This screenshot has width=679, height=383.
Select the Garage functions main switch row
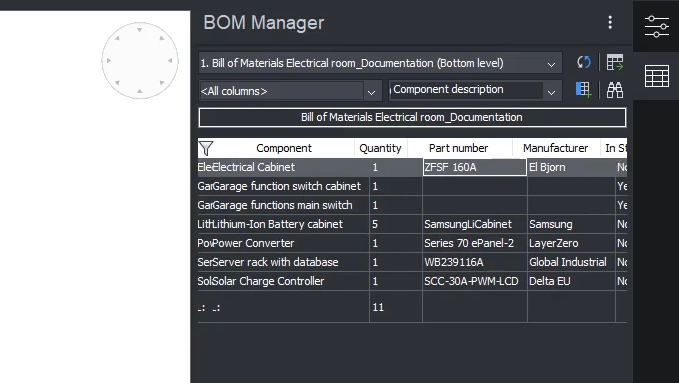(x=412, y=205)
